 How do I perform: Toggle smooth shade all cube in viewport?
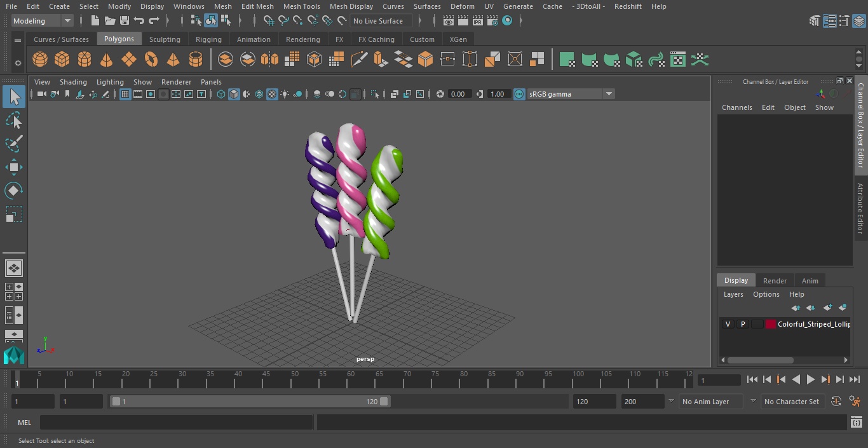pos(234,94)
